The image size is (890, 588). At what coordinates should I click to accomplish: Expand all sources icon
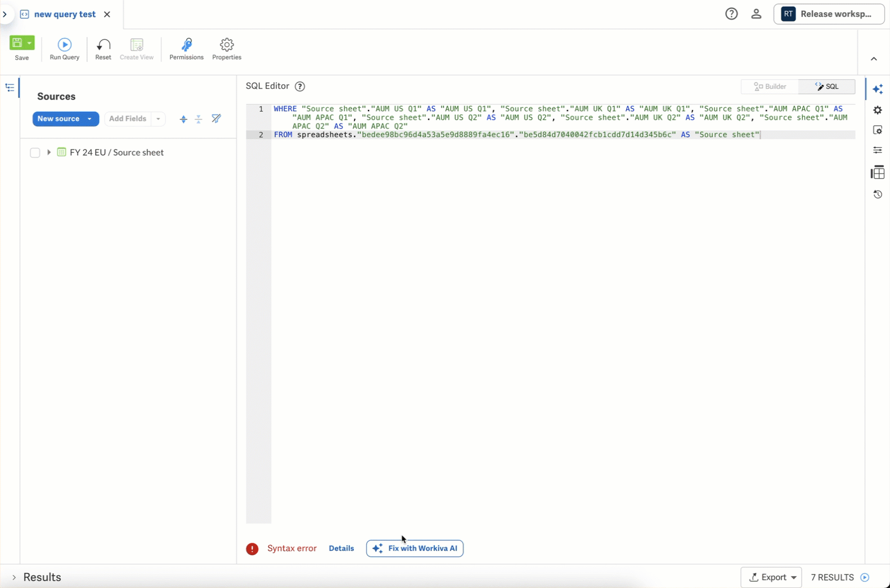pos(183,119)
